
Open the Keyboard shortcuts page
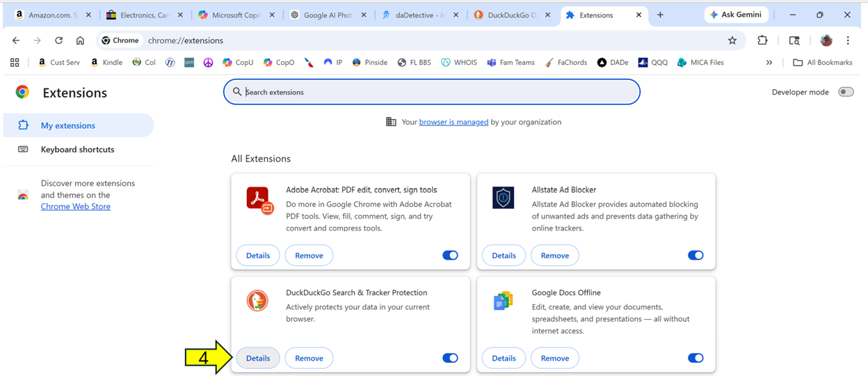coord(77,150)
